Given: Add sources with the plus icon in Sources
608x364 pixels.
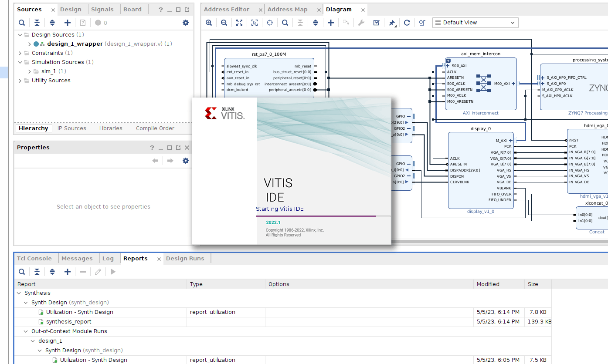Looking at the screenshot, I should (68, 23).
